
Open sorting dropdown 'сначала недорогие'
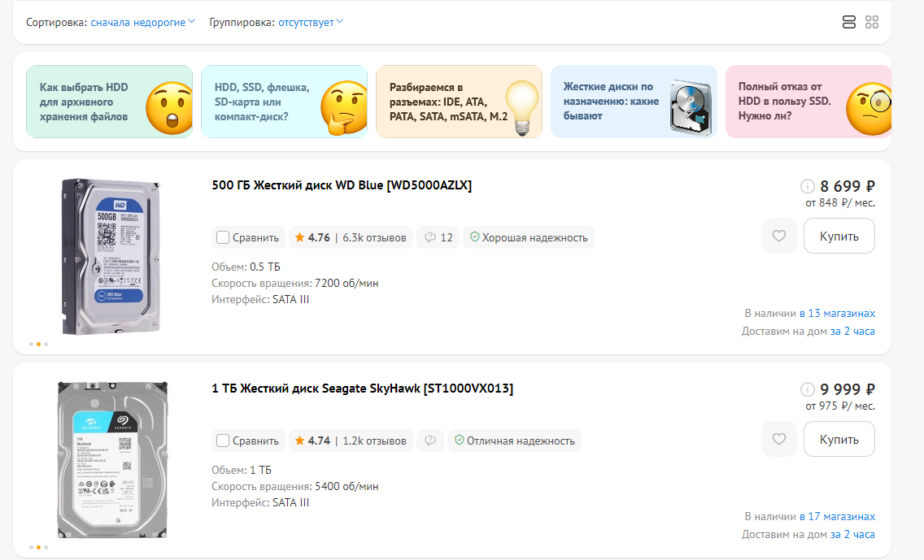tap(142, 23)
